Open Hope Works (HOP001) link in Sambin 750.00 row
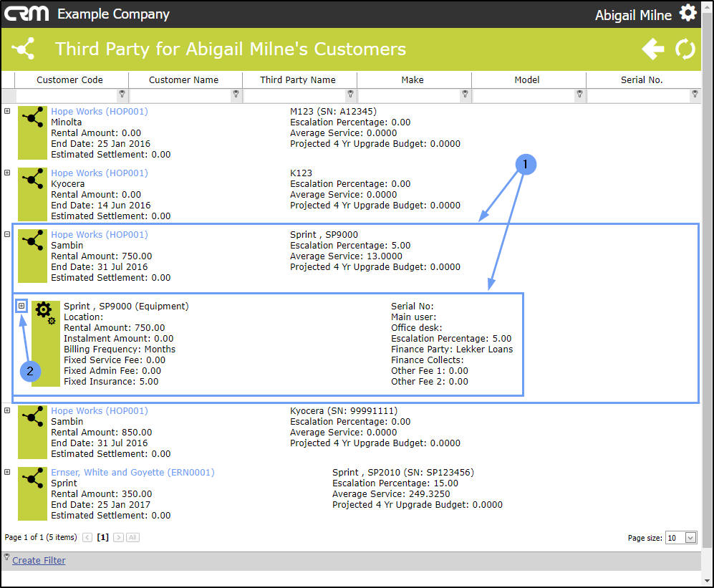Image resolution: width=714 pixels, height=588 pixels. click(100, 234)
